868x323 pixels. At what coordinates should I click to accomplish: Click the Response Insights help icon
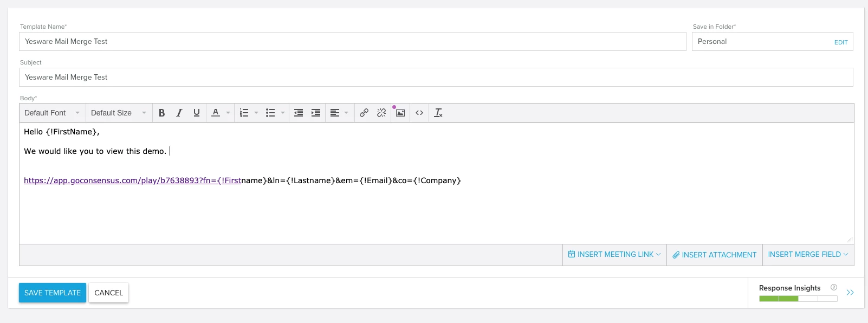(834, 288)
